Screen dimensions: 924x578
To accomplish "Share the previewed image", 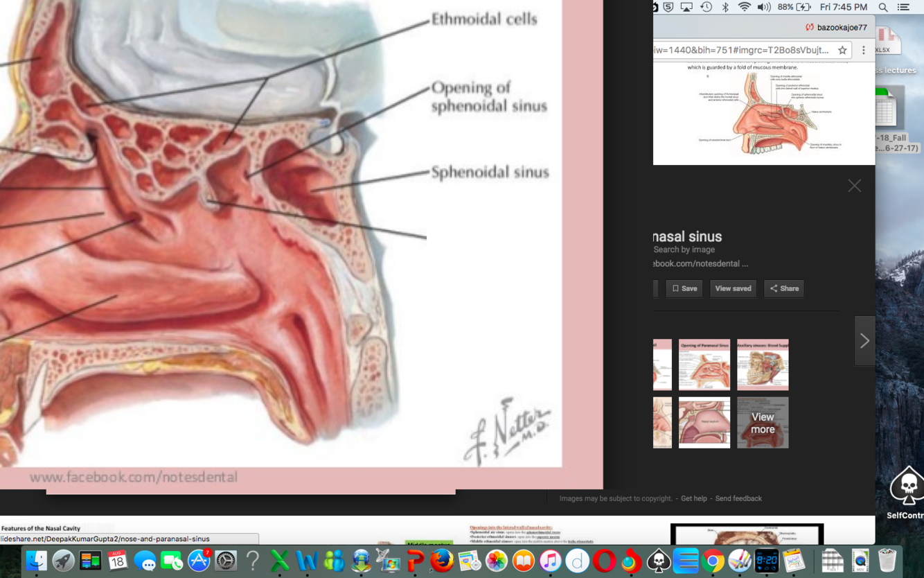I will coord(784,288).
